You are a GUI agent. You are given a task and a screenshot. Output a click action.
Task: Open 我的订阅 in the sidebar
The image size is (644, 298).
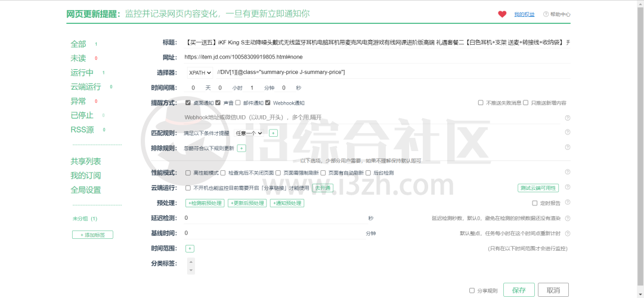(86, 176)
